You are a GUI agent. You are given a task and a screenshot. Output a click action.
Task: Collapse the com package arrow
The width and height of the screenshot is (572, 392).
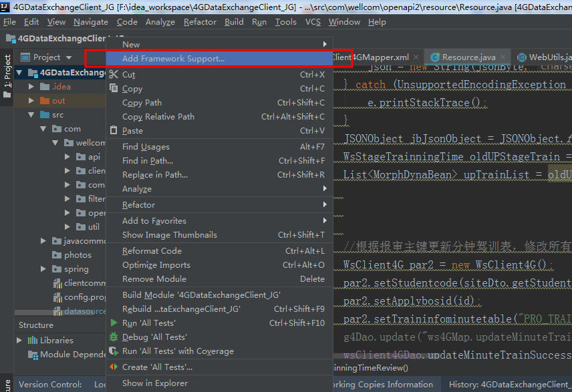(43, 129)
